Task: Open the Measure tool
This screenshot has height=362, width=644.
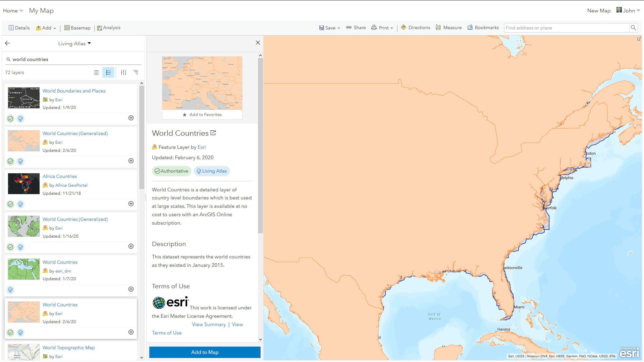Action: click(x=448, y=27)
